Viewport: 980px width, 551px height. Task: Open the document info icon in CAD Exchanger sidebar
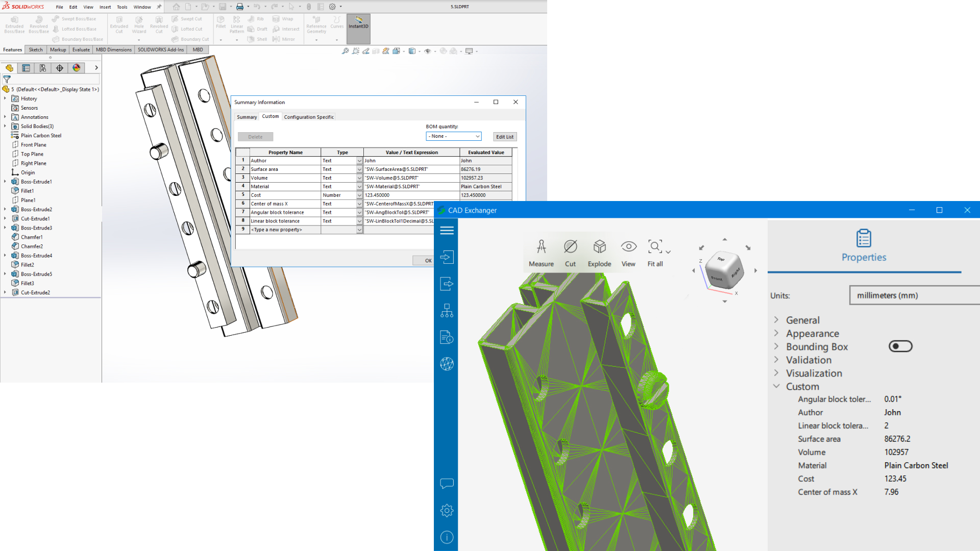(x=447, y=337)
